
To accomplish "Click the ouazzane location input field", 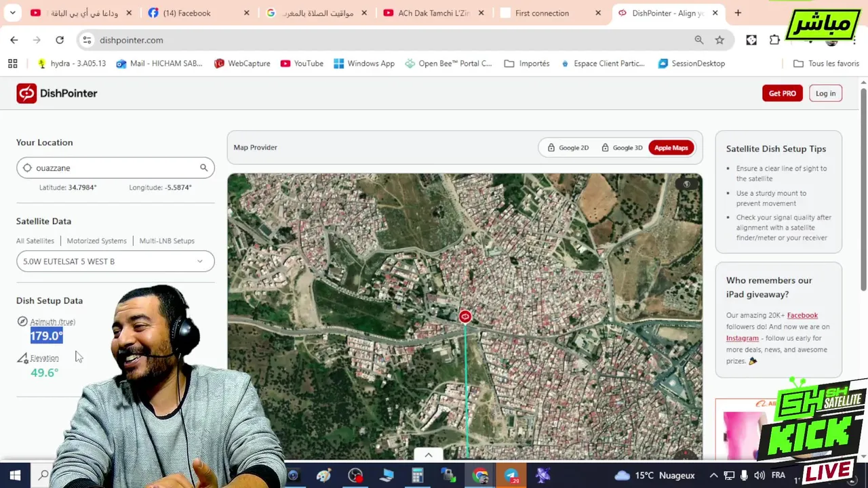I will point(115,167).
